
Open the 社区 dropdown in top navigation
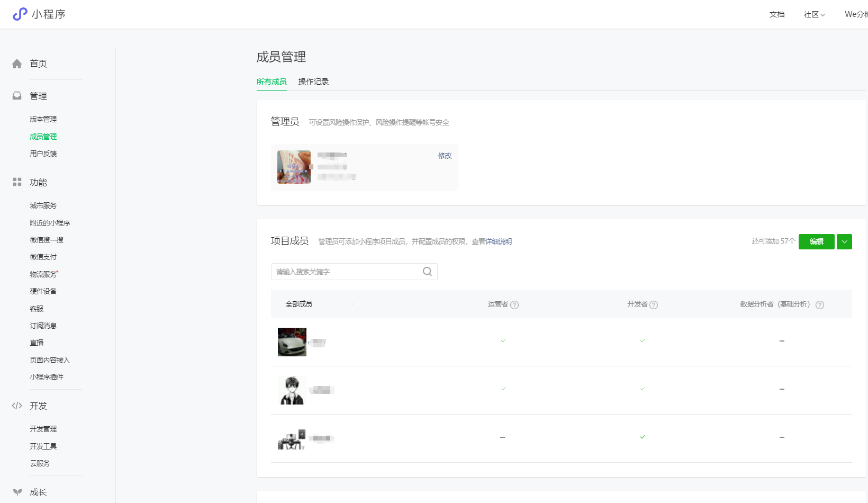[814, 14]
